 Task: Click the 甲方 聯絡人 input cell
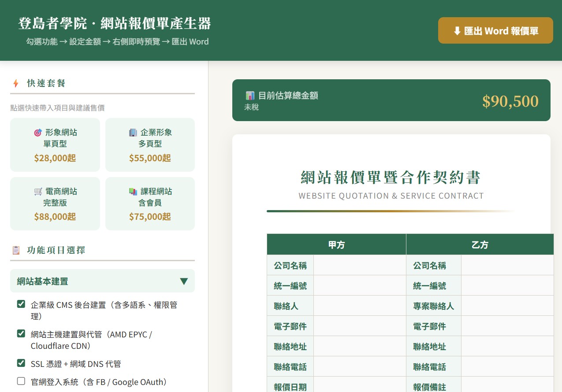coord(360,306)
